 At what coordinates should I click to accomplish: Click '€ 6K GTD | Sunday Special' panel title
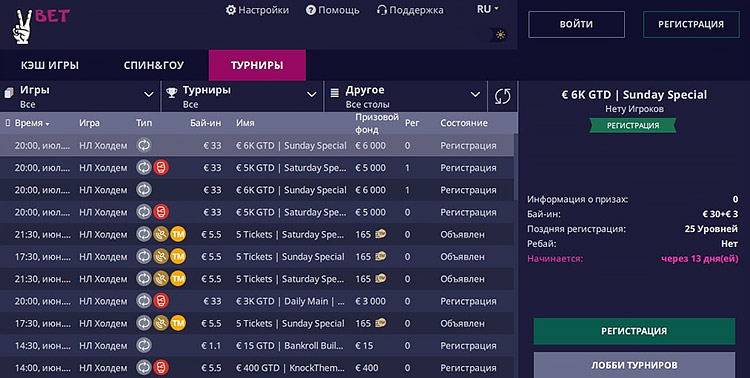click(634, 95)
